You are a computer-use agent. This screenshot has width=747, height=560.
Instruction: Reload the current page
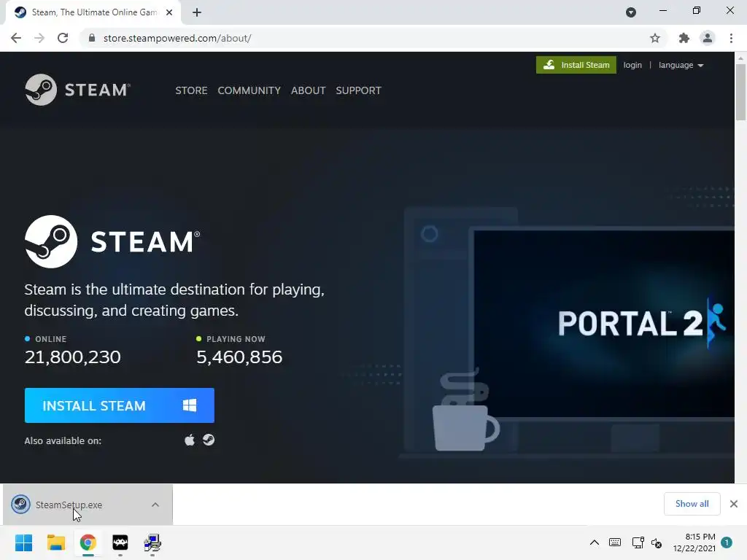[63, 38]
